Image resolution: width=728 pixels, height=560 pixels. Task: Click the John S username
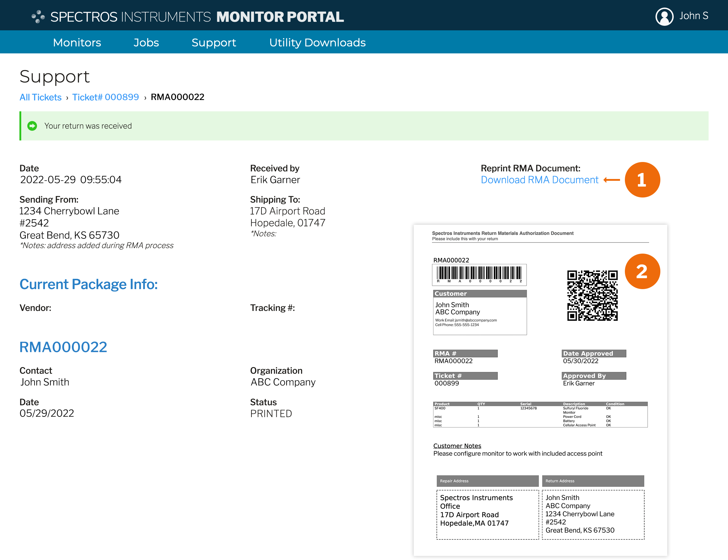pos(693,16)
